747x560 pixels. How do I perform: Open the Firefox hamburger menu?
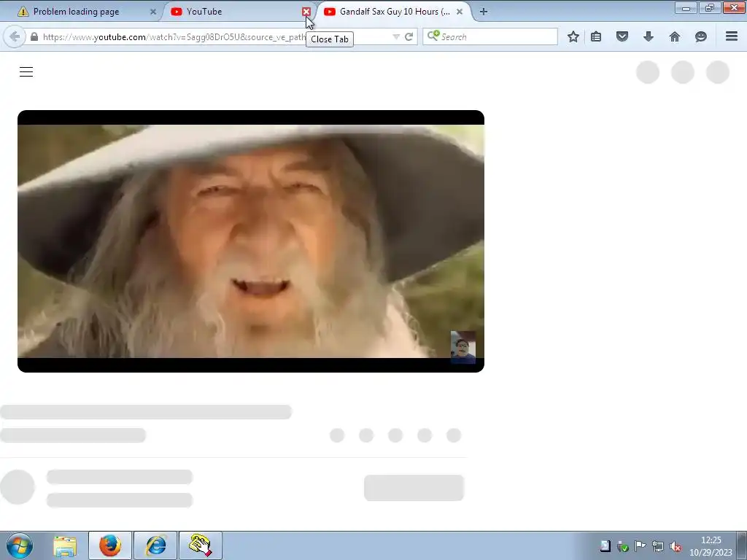732,36
